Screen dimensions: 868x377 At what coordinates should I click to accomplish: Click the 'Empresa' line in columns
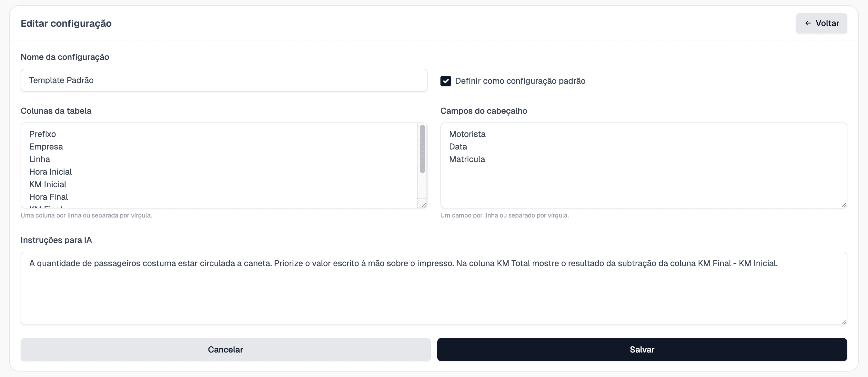point(46,146)
